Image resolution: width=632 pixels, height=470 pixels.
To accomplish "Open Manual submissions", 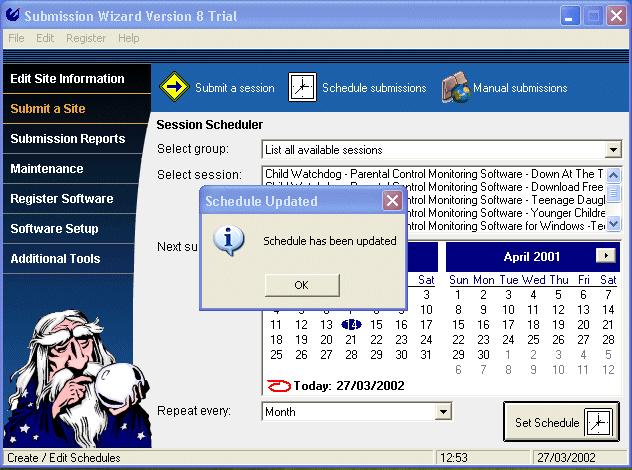I will [x=520, y=88].
